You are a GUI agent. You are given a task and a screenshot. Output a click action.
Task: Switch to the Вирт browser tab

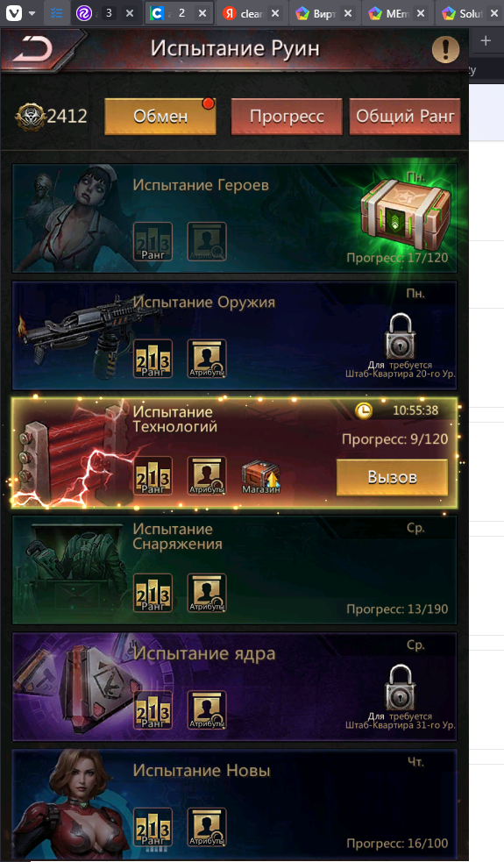point(325,13)
